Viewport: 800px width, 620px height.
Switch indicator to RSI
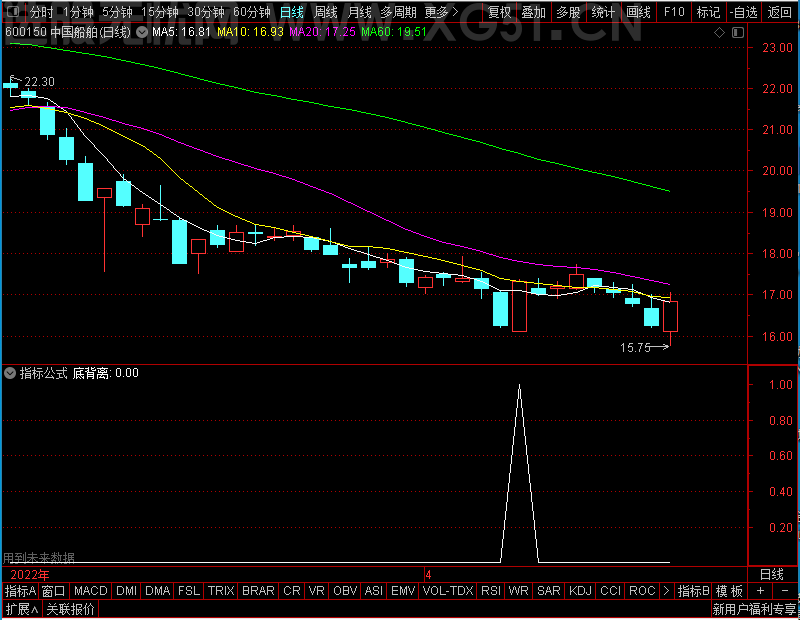(490, 591)
